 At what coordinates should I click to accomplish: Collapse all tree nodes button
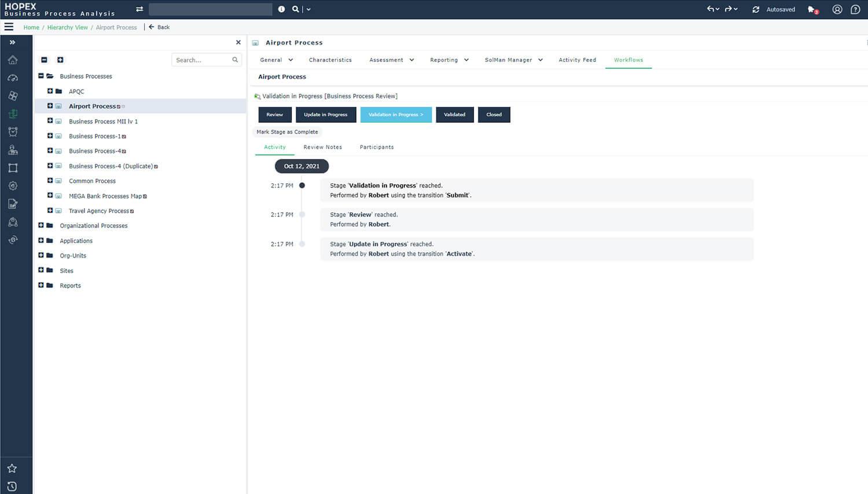pos(44,60)
